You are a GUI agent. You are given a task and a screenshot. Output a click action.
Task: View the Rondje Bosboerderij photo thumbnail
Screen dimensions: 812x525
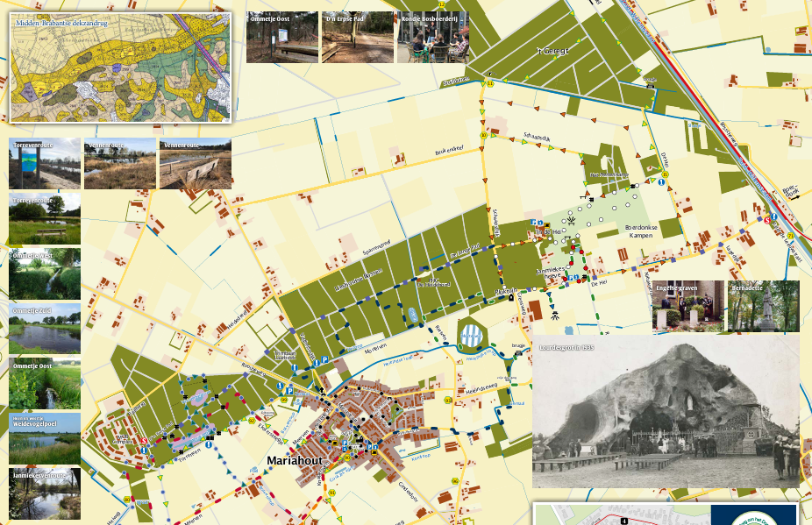[x=432, y=37]
